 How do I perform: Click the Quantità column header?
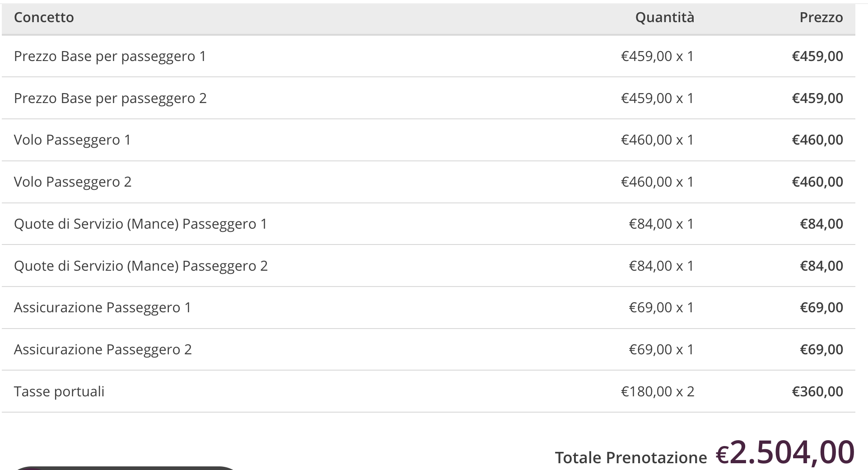click(664, 18)
